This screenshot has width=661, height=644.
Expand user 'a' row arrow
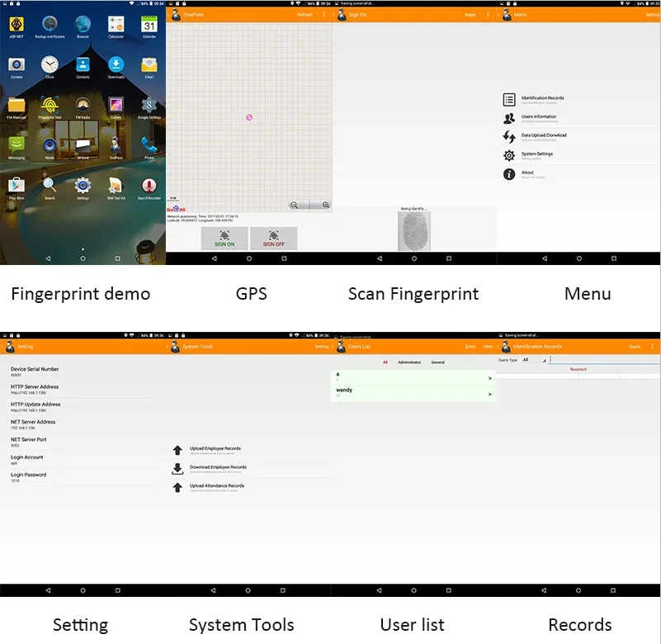(x=489, y=378)
